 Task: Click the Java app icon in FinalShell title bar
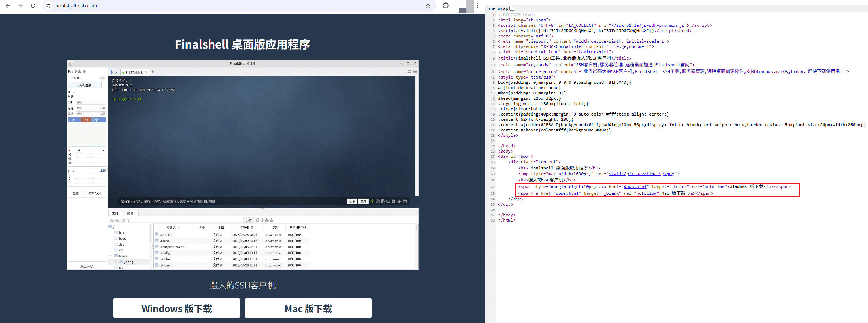(70, 63)
